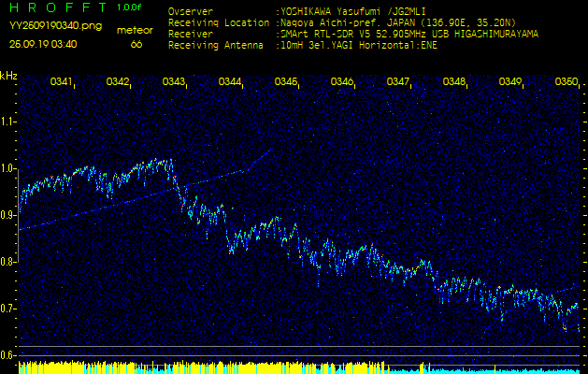Screen dimensions: 588x374
Task: Click the version label 1.0.0f
Action: [x=129, y=7]
